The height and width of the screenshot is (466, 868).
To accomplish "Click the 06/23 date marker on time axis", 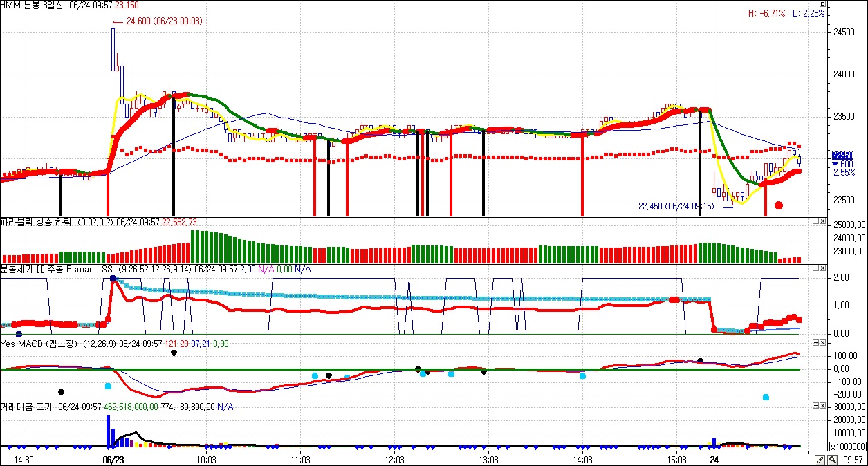I will pos(113,460).
